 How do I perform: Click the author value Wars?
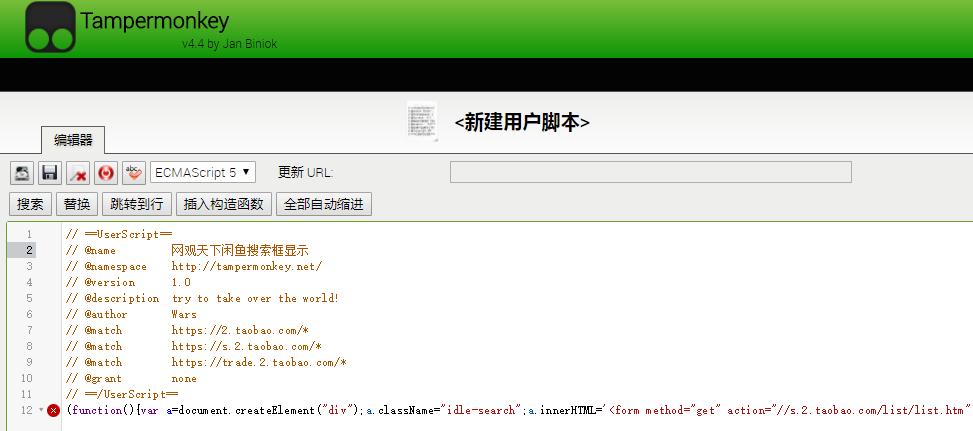pos(184,314)
